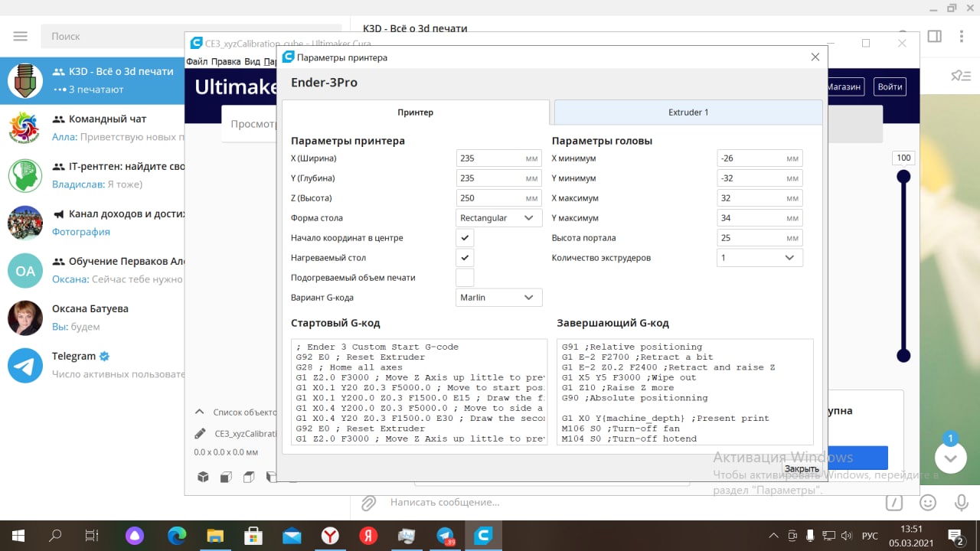
Task: Open the Форма стола Rectangular dropdown
Action: click(499, 218)
